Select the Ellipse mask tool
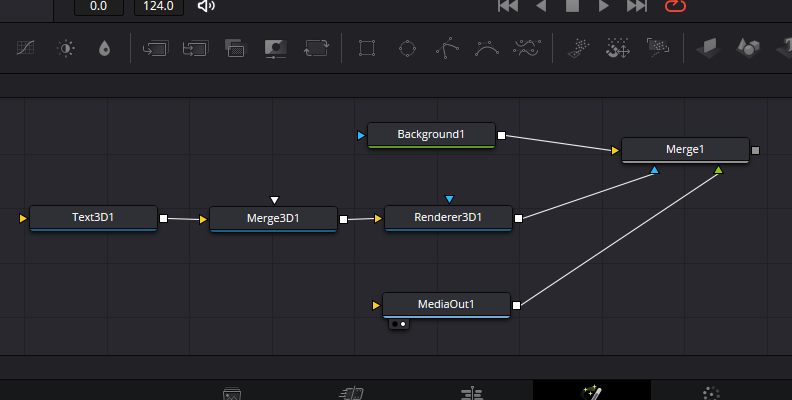Viewport: 792px width, 400px height. [407, 48]
